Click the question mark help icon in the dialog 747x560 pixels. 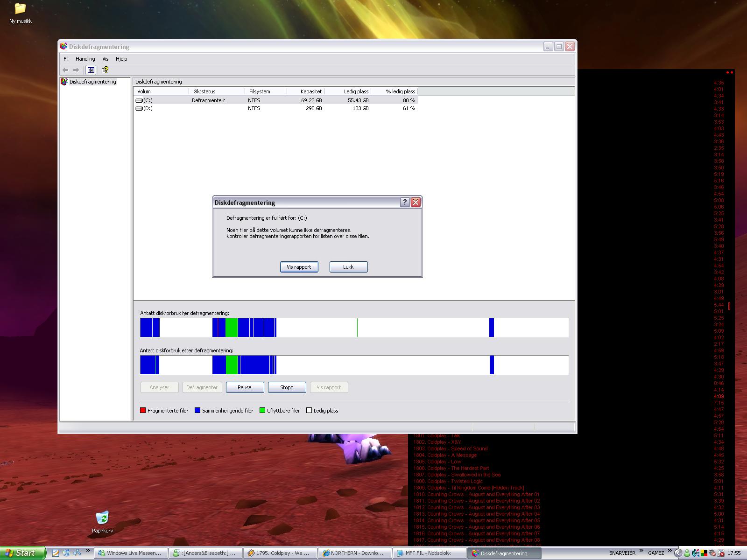tap(405, 202)
